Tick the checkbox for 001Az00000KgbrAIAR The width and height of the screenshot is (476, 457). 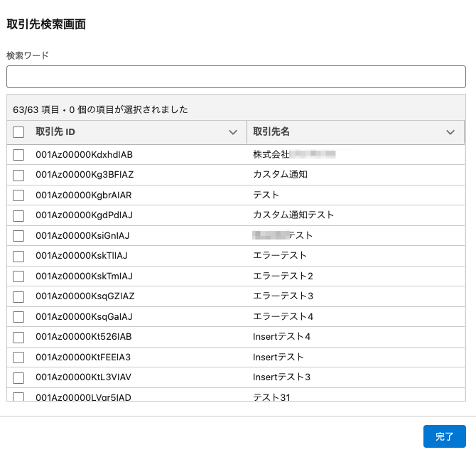[x=18, y=195]
